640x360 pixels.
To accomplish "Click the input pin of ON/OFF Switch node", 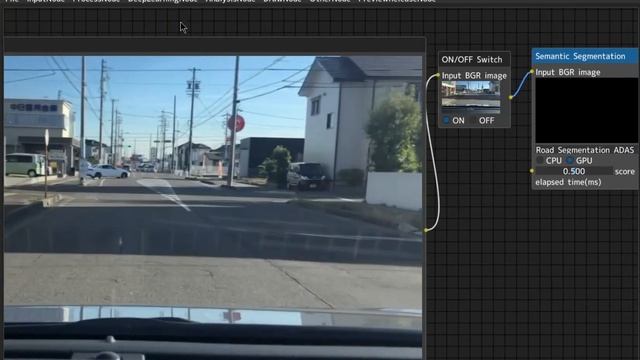I will click(x=438, y=76).
